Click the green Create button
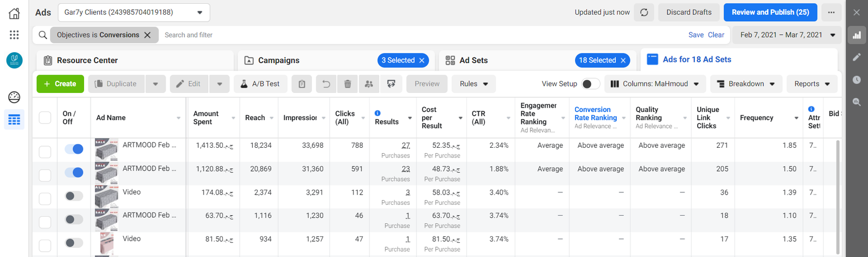 [x=60, y=84]
